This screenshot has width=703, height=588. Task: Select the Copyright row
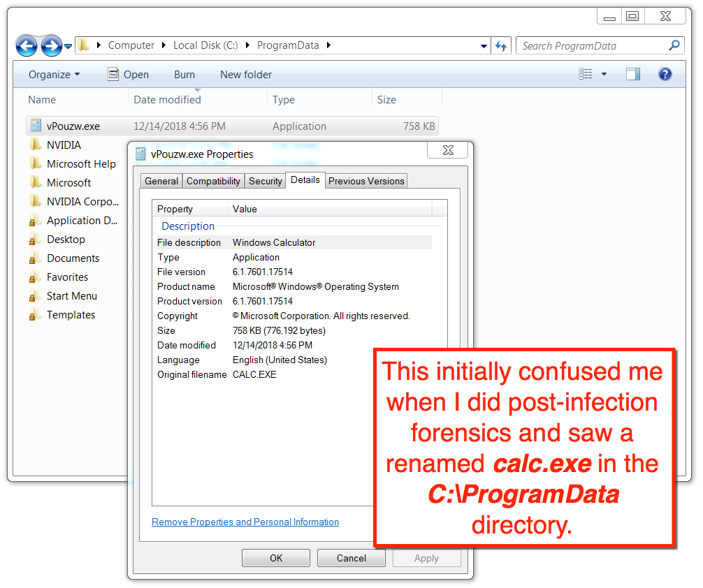[293, 316]
